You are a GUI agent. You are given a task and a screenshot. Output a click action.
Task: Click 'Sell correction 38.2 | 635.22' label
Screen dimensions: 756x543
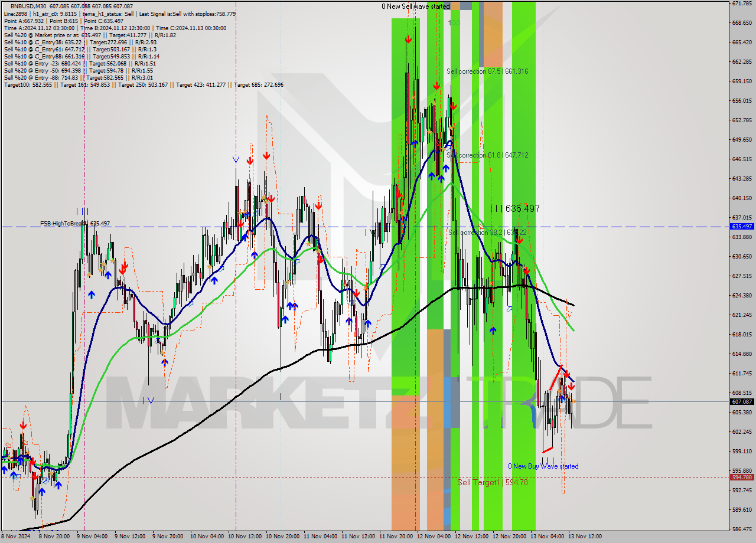coord(487,233)
